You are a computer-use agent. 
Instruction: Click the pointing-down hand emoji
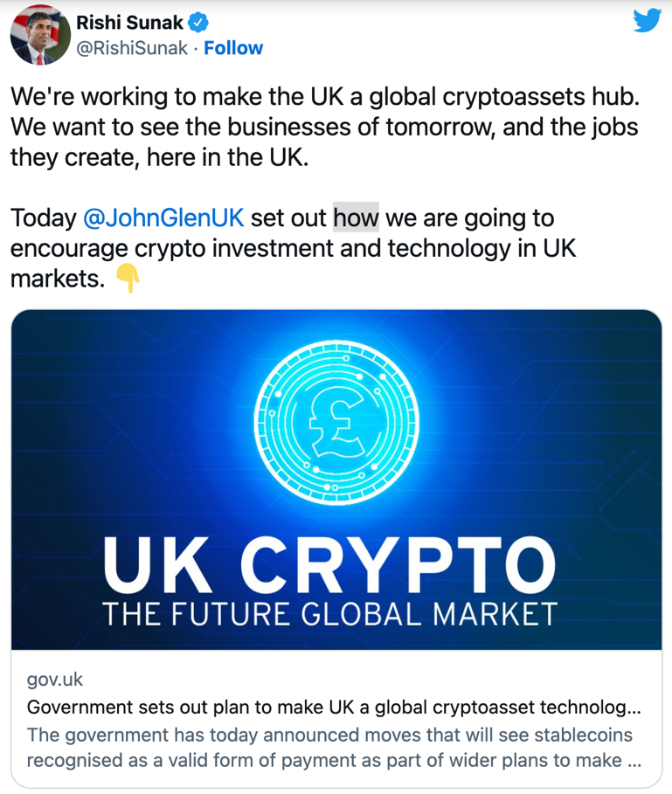(x=128, y=278)
